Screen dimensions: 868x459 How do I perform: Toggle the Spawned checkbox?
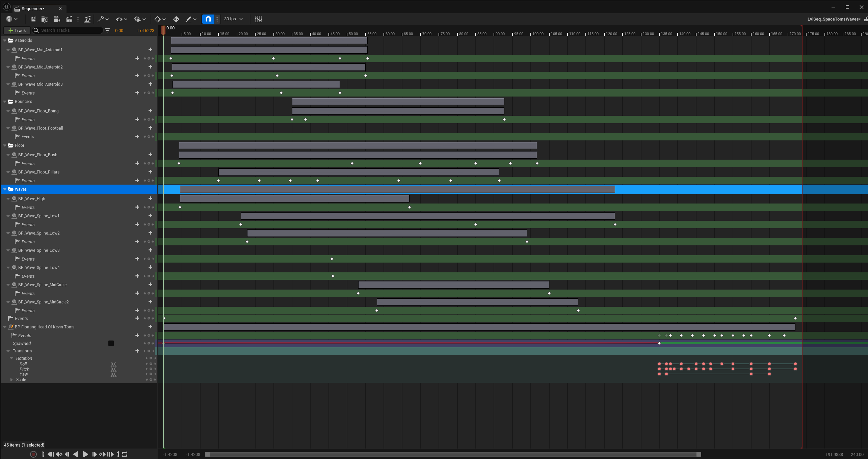click(111, 343)
